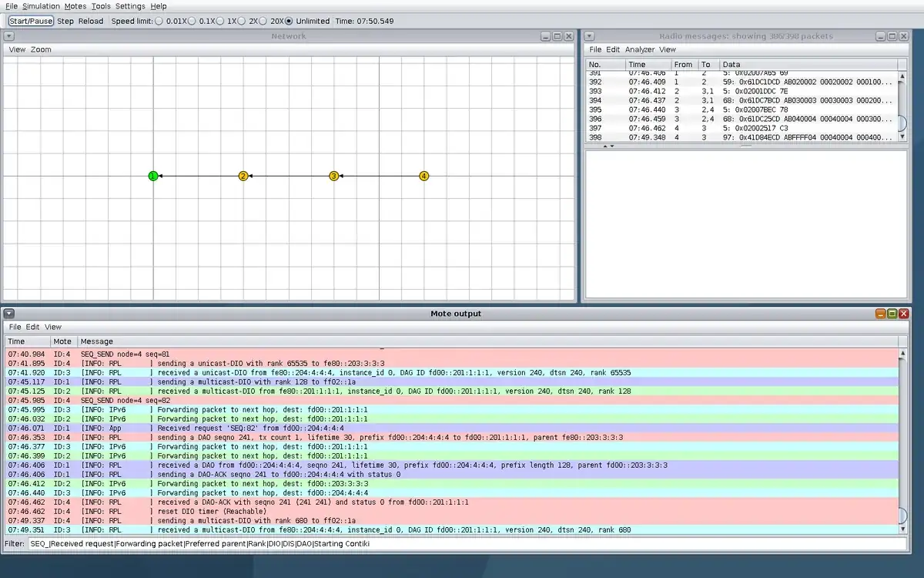Screen dimensions: 924x578
Task: Set speed limit to 1X
Action: click(x=220, y=21)
